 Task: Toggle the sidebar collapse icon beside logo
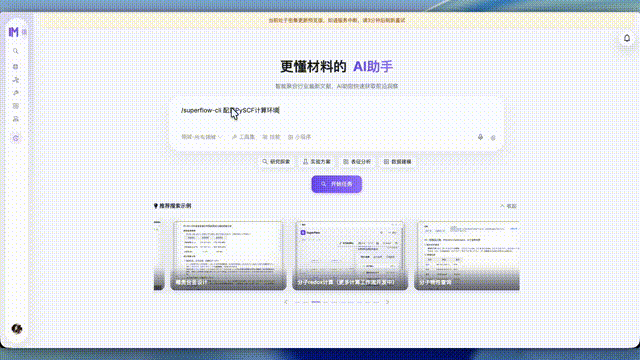[x=24, y=32]
